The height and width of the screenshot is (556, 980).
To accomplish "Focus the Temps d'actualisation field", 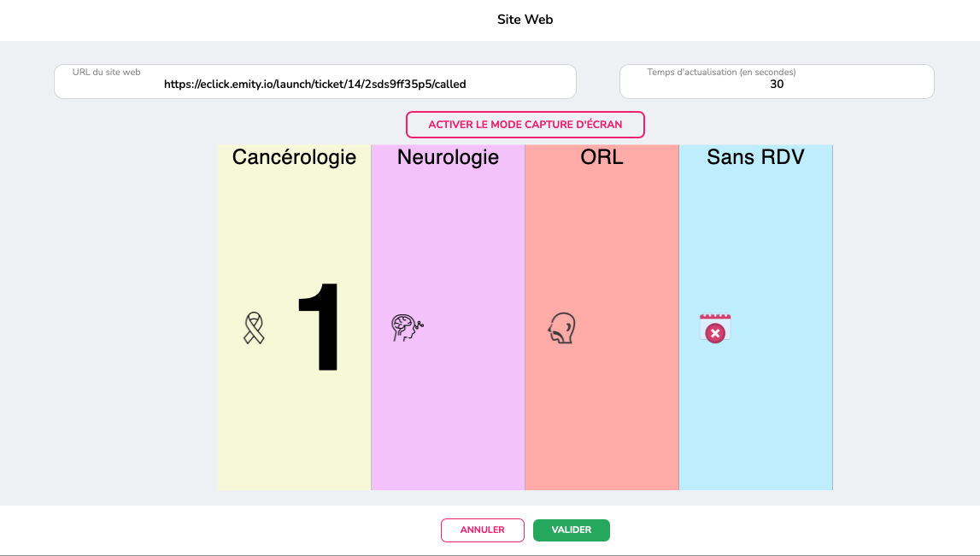I will (777, 82).
